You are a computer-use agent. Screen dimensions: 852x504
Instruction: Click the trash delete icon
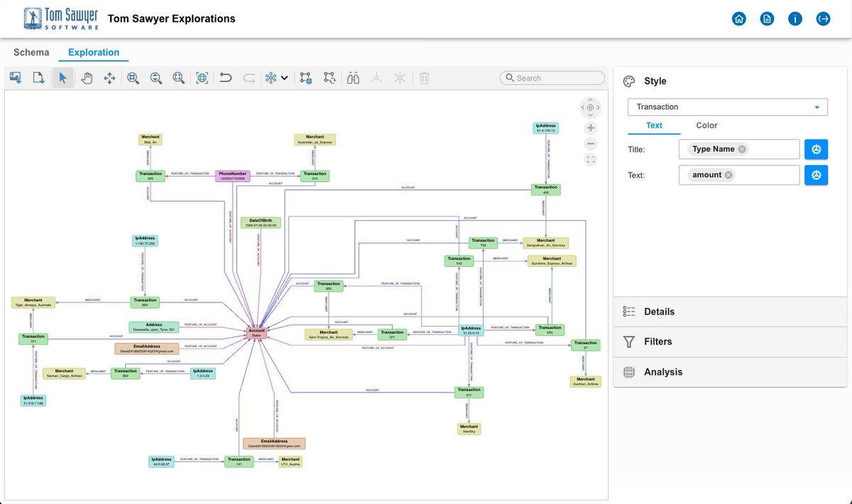tap(424, 78)
